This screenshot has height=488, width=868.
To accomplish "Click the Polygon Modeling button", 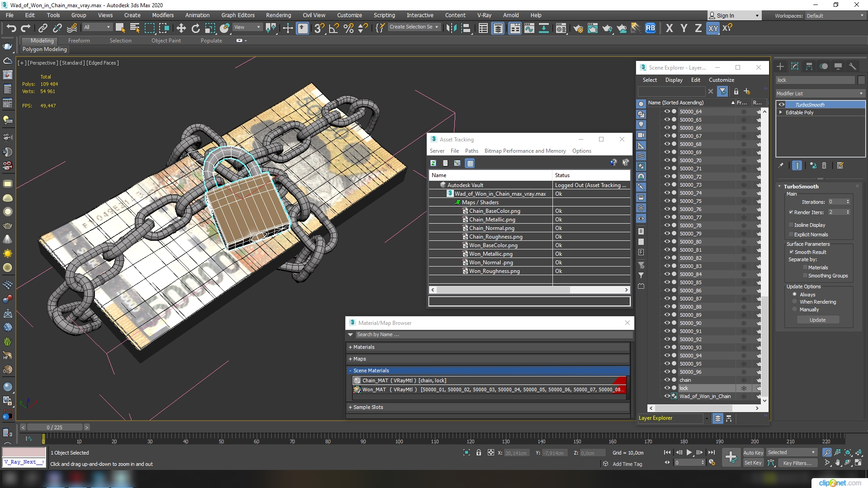I will coord(44,49).
